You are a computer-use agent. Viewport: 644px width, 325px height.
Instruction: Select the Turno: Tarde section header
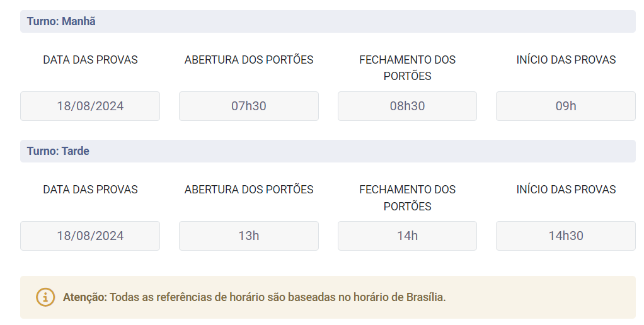(328, 151)
